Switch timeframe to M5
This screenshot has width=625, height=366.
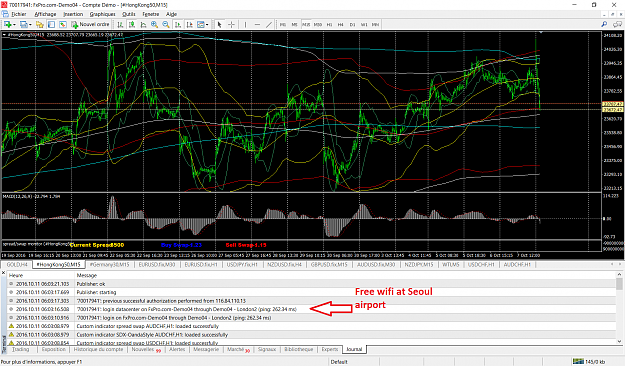[295, 25]
